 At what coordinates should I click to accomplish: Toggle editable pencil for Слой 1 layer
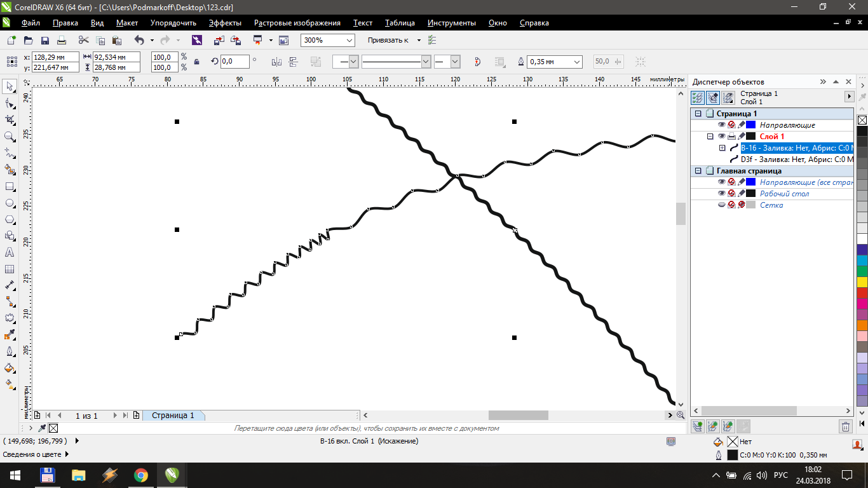pyautogui.click(x=742, y=137)
